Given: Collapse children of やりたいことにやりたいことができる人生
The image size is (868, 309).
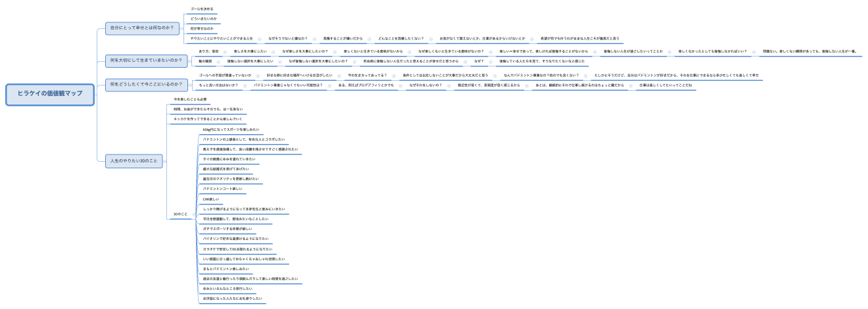Looking at the screenshot, I should (260, 39).
